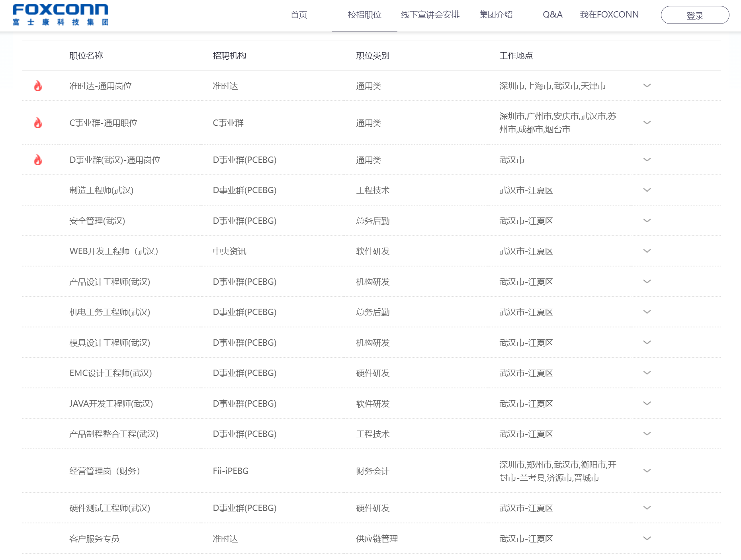Image resolution: width=741 pixels, height=560 pixels.
Task: Open the 客户服务专员 job title
Action: (94, 539)
